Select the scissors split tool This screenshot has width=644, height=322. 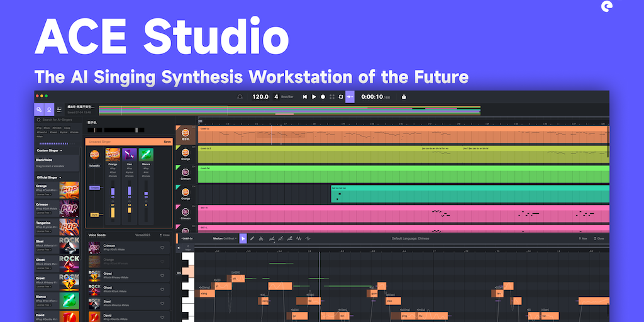point(261,238)
